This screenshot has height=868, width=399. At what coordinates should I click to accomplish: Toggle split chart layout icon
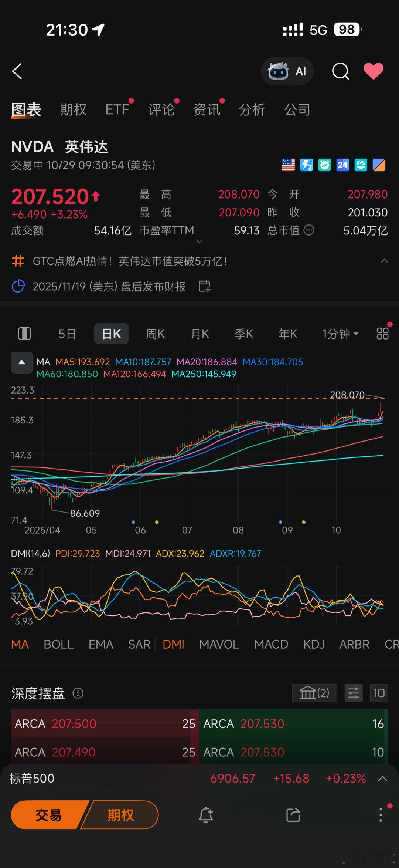(24, 334)
